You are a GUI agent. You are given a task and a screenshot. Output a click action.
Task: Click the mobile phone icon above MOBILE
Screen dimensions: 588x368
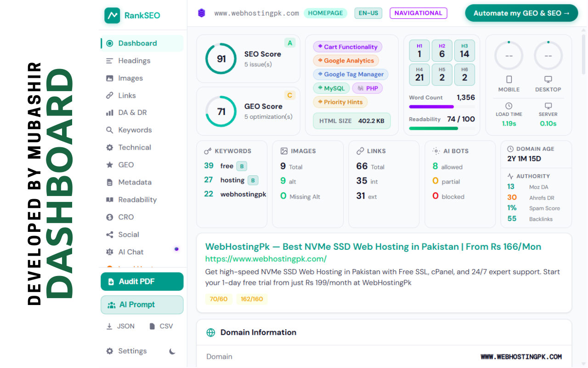pos(509,80)
